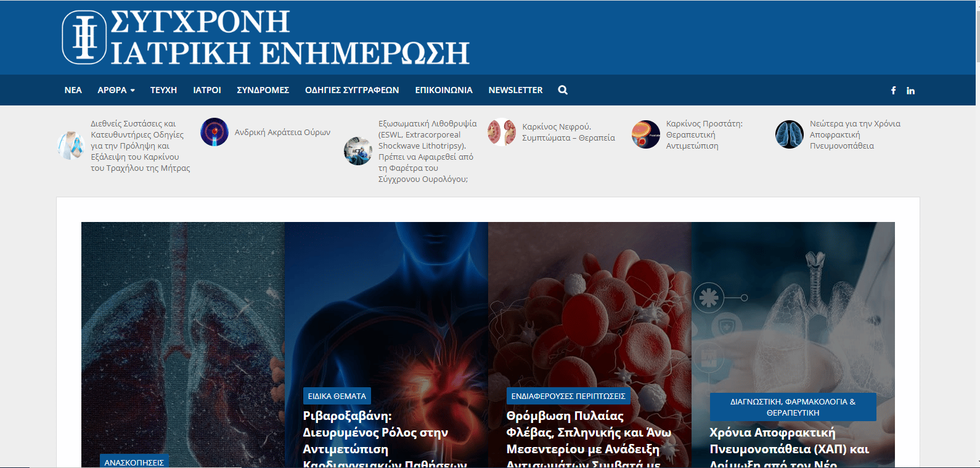Image resolution: width=980 pixels, height=468 pixels.
Task: Click the prostate cancer round thumbnail icon
Action: [x=645, y=134]
